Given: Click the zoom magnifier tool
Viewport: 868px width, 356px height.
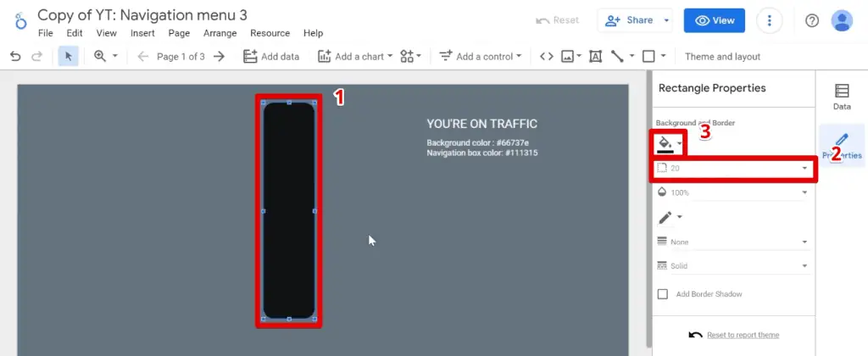Looking at the screenshot, I should point(100,56).
